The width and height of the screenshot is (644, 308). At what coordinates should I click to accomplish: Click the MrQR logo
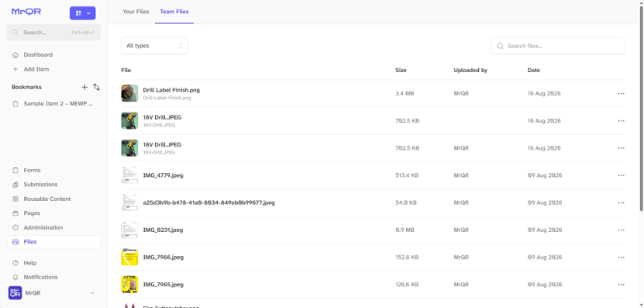(x=26, y=12)
